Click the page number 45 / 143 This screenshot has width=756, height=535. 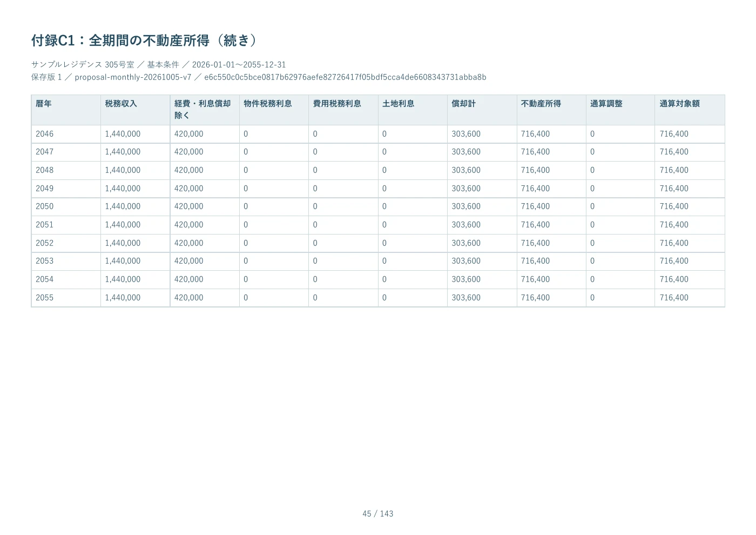pos(378,514)
